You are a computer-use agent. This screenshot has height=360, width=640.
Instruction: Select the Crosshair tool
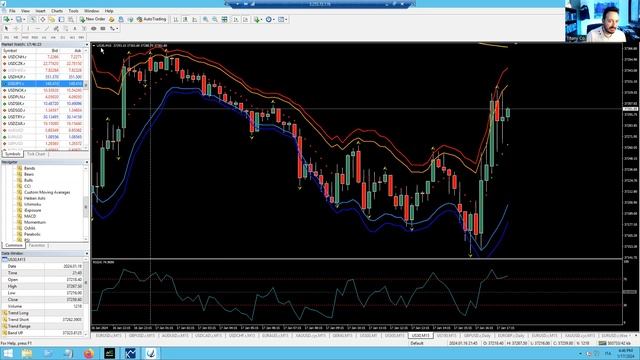16,29
